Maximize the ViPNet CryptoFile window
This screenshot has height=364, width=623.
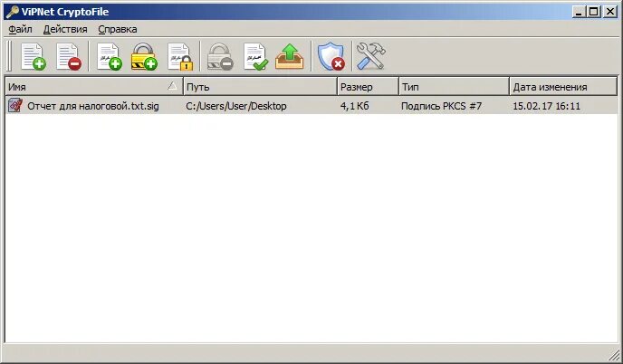point(594,12)
